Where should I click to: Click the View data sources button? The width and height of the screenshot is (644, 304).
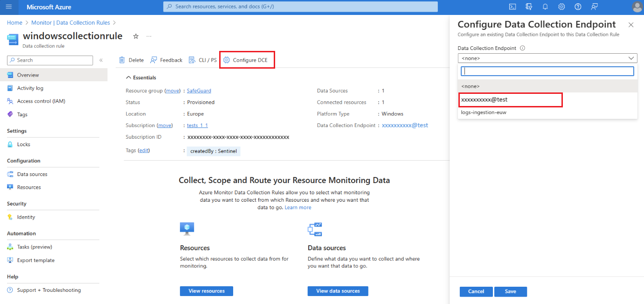click(x=338, y=291)
